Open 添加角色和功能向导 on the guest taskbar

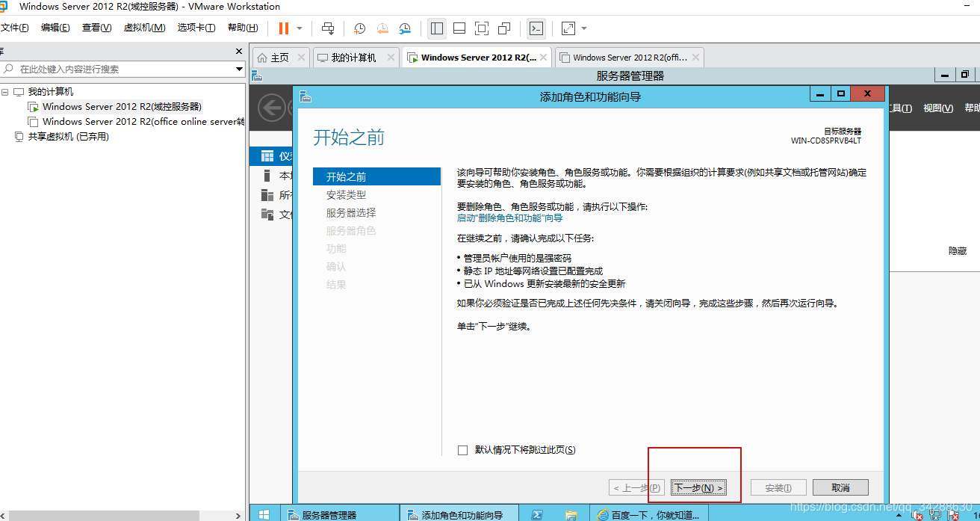pyautogui.click(x=459, y=514)
